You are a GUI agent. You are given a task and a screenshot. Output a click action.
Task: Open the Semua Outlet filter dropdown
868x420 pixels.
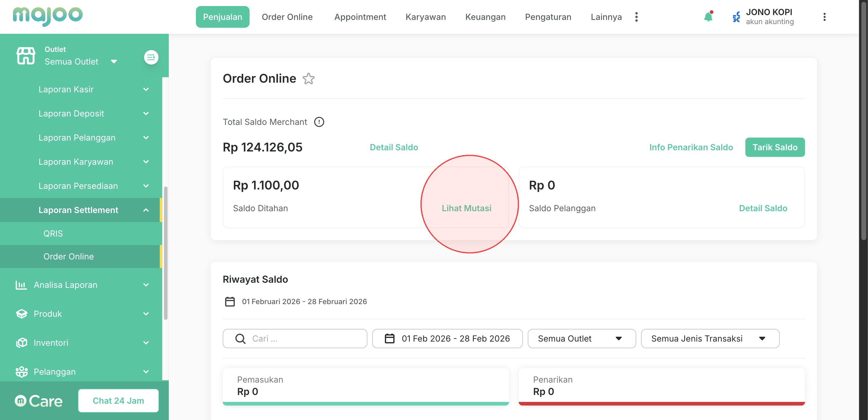tap(581, 338)
